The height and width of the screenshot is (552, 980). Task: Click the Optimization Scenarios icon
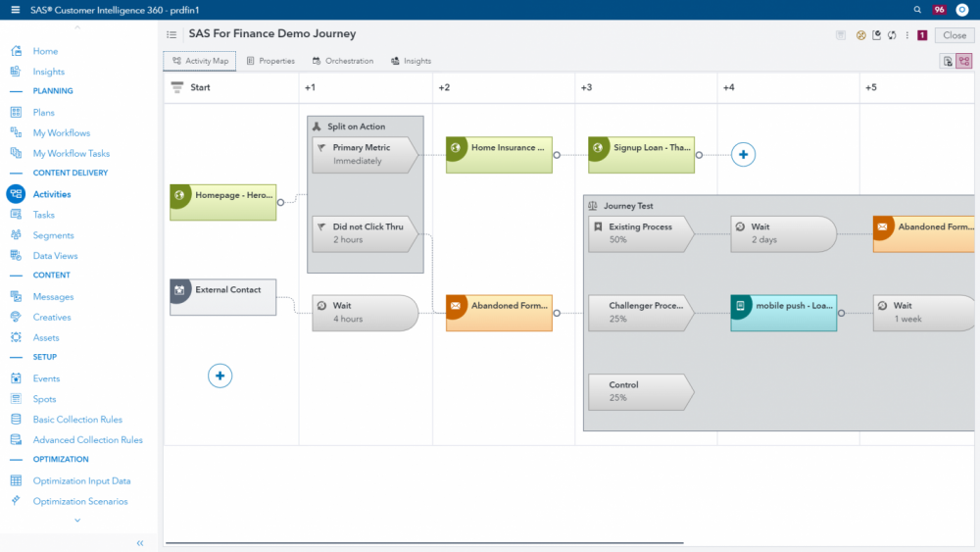click(16, 501)
